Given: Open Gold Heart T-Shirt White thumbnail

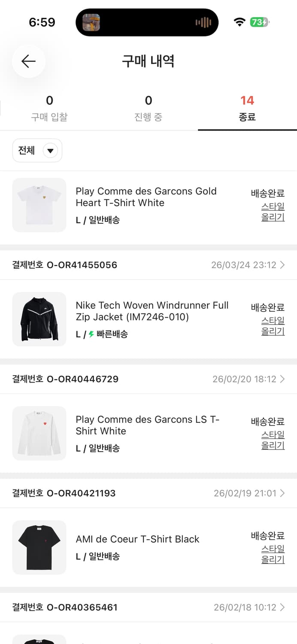Looking at the screenshot, I should pos(39,205).
